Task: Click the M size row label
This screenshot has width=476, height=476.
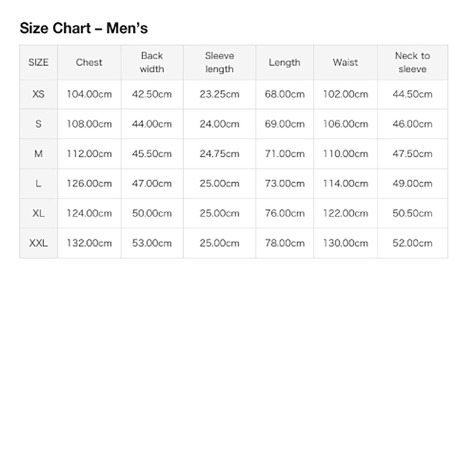Action: (39, 154)
